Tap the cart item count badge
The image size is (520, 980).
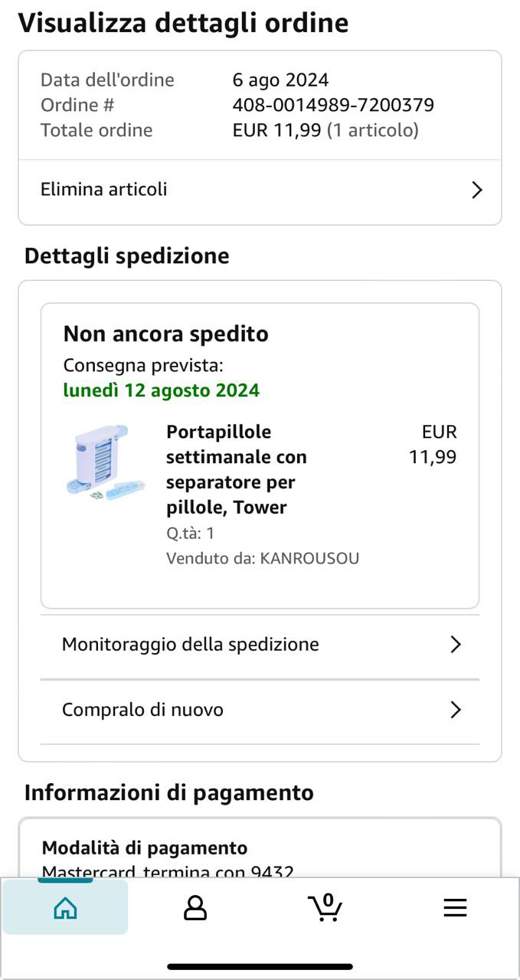[x=329, y=899]
